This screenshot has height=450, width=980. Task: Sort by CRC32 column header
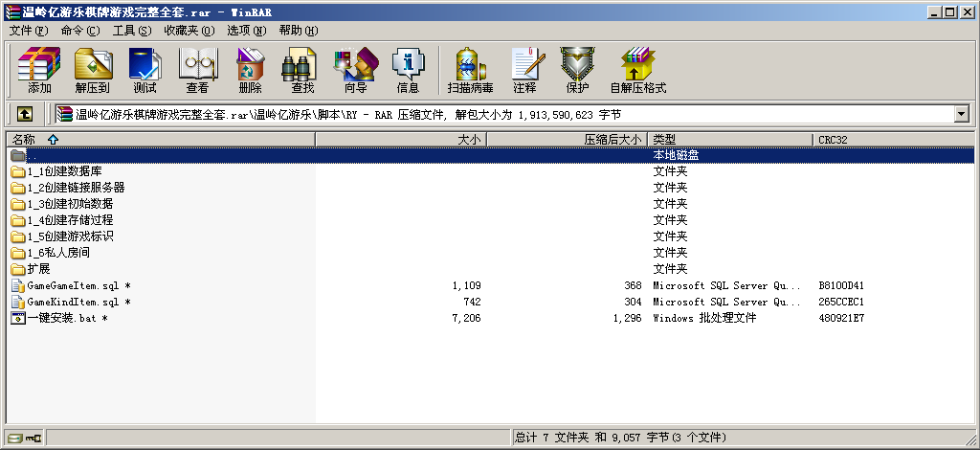pos(831,140)
